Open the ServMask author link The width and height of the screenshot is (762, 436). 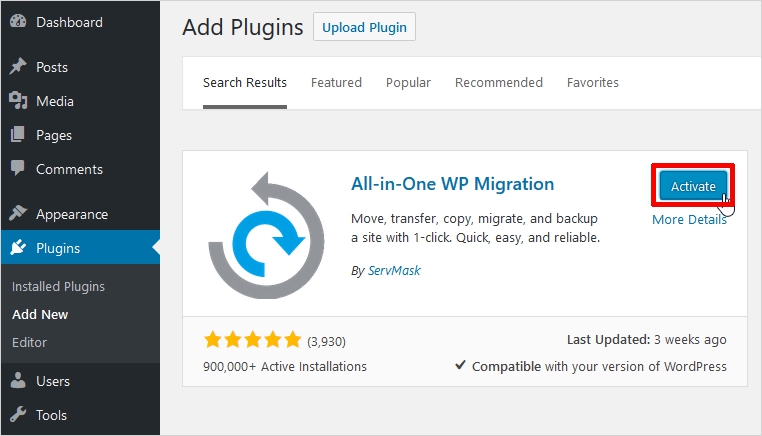394,271
